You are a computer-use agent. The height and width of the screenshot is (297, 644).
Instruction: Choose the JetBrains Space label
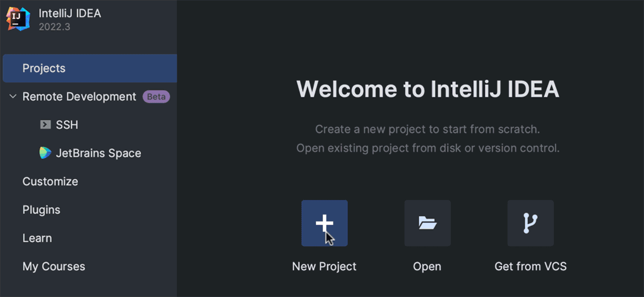tap(98, 153)
